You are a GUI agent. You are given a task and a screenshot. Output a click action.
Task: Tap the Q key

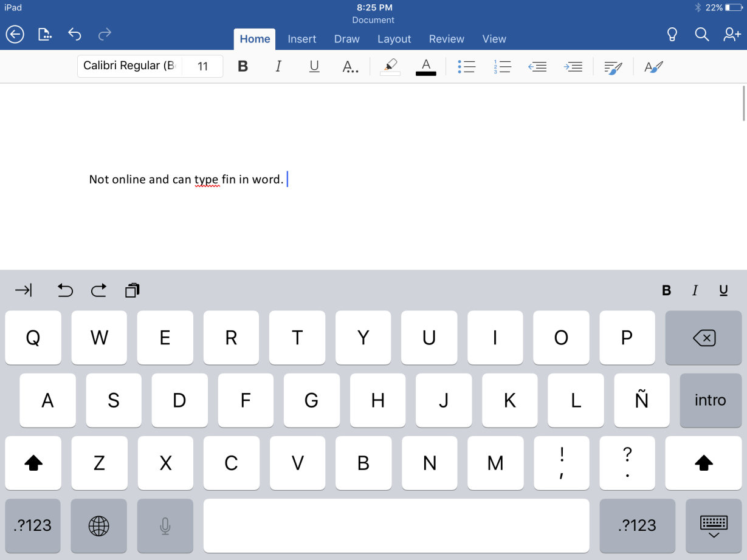pos(33,338)
